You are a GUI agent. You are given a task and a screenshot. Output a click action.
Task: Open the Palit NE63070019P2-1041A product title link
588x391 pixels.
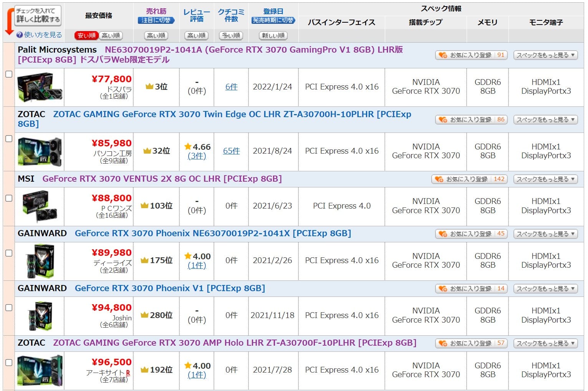tap(210, 55)
